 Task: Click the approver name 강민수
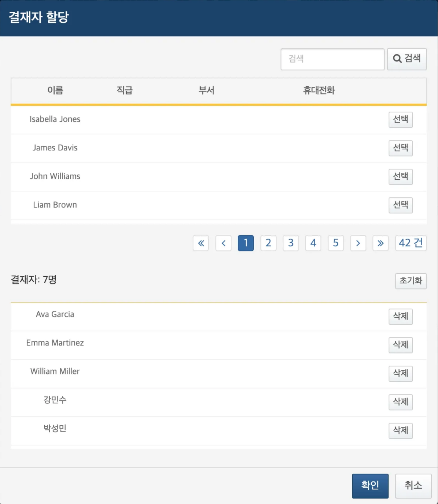pos(55,400)
